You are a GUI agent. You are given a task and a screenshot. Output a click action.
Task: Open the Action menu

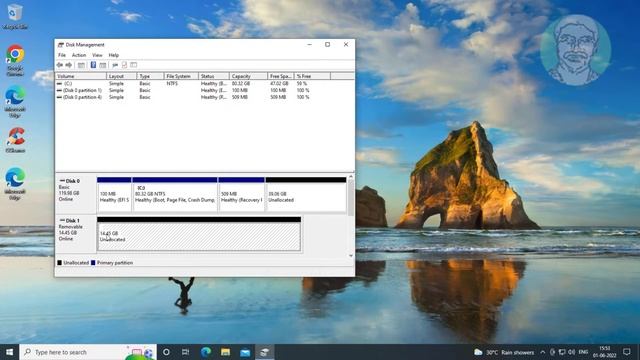(79, 55)
